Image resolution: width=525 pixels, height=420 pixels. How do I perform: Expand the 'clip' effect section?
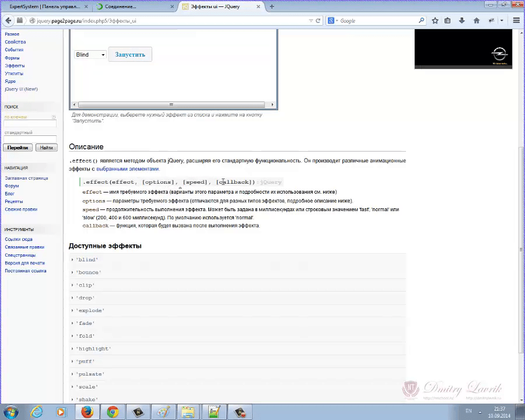pos(237,285)
